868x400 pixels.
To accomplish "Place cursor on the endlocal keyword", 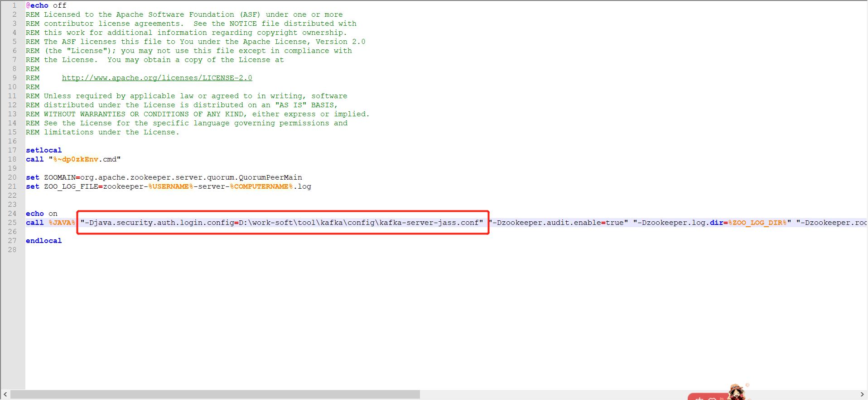I will click(x=43, y=241).
